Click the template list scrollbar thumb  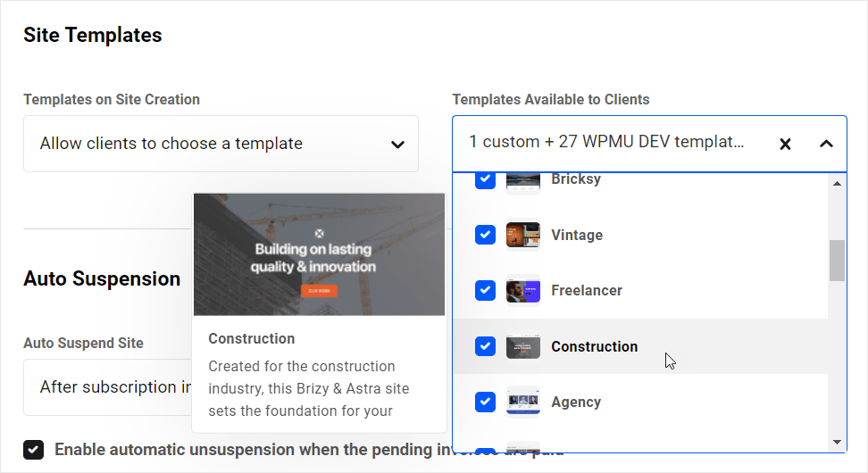[x=837, y=260]
